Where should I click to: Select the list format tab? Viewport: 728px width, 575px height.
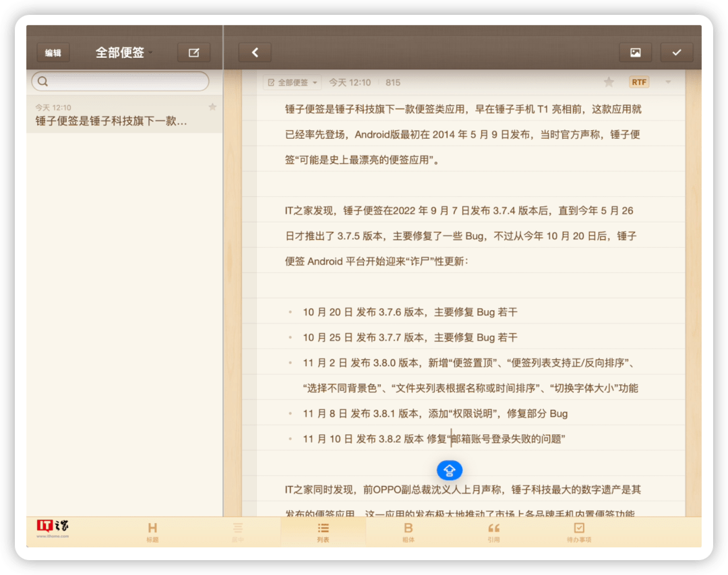(323, 531)
